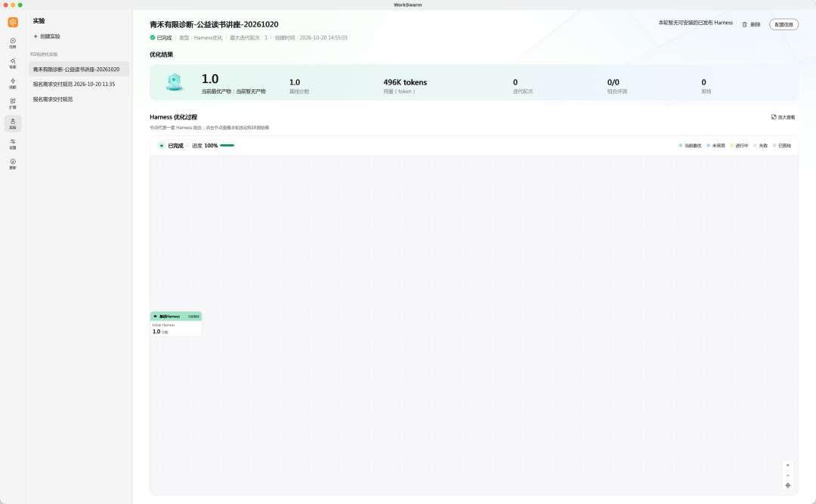The width and height of the screenshot is (816, 504).
Task: Click the Harness 优化过程 section heading
Action: pyautogui.click(x=173, y=117)
